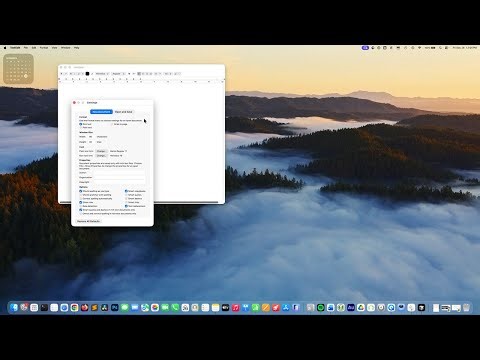Image resolution: width=480 pixels, height=360 pixels.
Task: Open Sublime Text from the Dock
Action: (x=94, y=307)
